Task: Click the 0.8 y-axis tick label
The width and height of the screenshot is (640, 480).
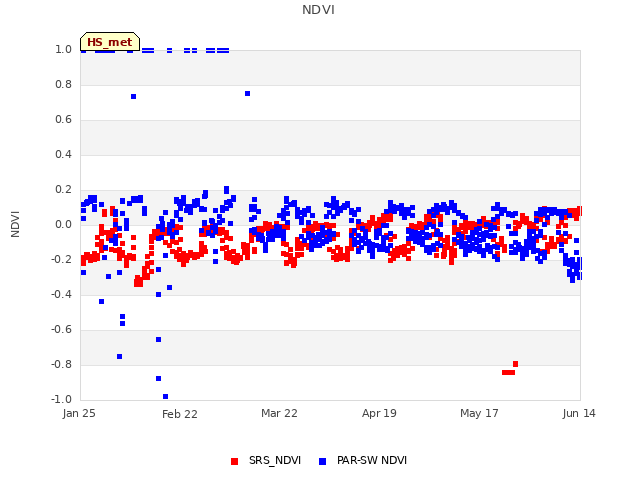Action: coord(63,84)
